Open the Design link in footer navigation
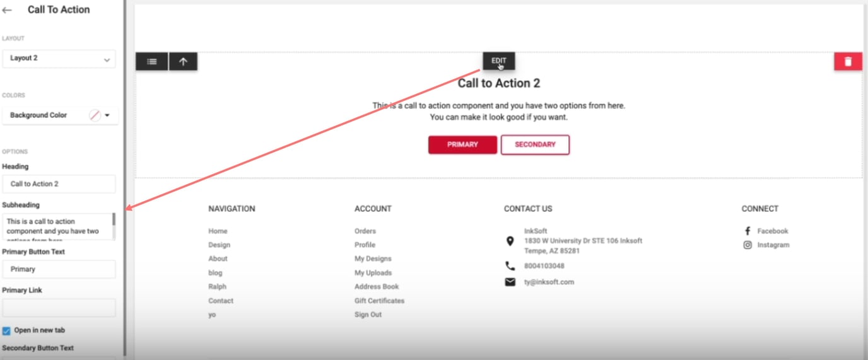This screenshot has width=868, height=360. tap(219, 245)
